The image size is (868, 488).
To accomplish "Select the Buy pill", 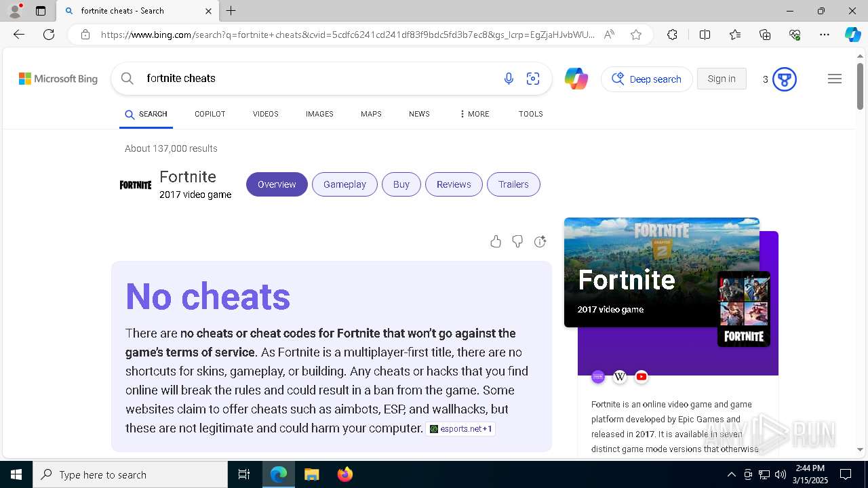I will click(401, 184).
